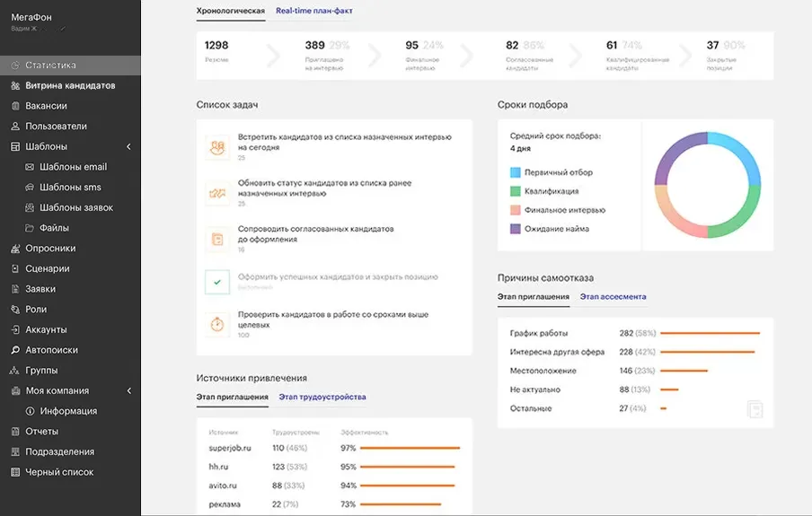Click the document icon in Причины самоотказа panel
This screenshot has height=516, width=812.
click(755, 409)
